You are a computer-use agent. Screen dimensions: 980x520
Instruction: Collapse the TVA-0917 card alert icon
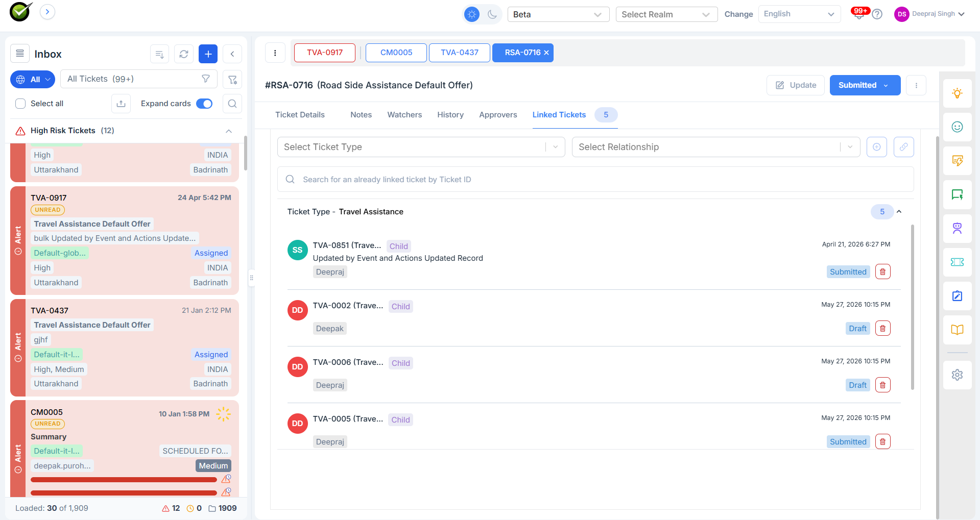click(x=18, y=252)
